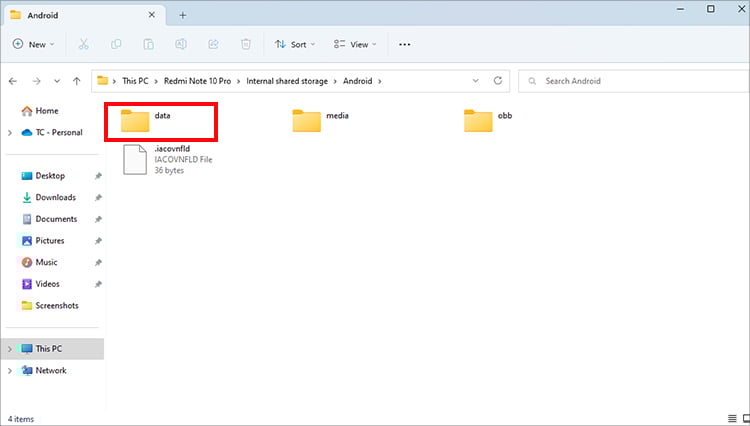The width and height of the screenshot is (750, 426).
Task: Navigate to Redmi Note 10 Pro breadcrumb
Action: (x=198, y=81)
